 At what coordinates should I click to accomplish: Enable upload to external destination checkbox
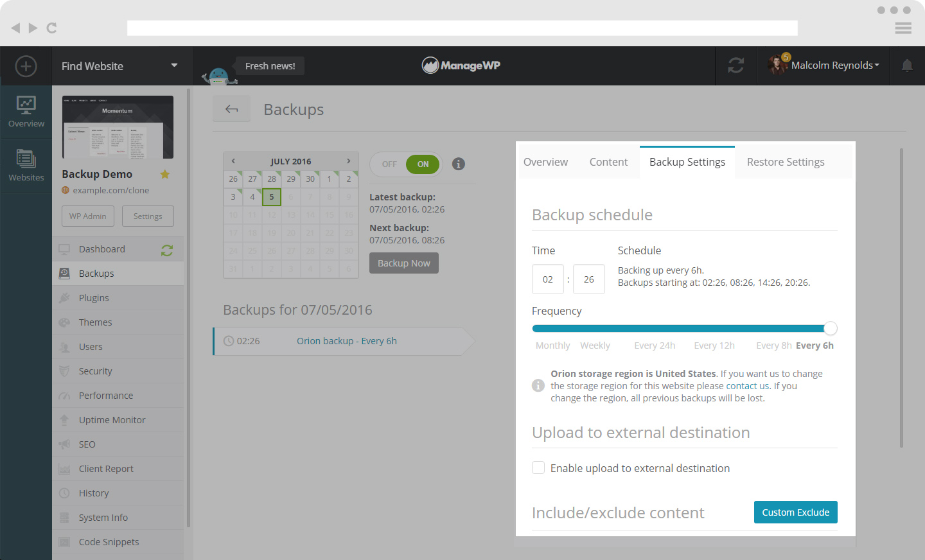[538, 468]
